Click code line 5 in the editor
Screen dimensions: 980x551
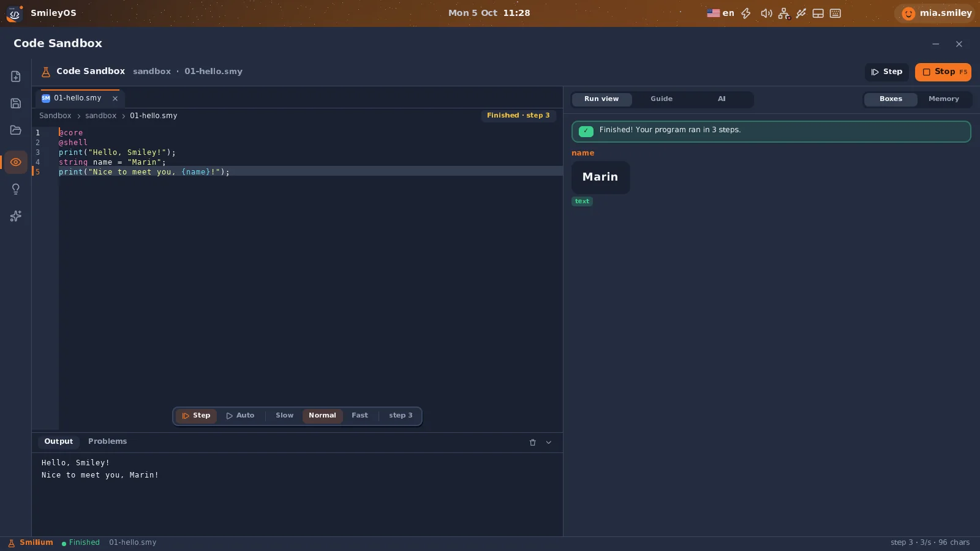coord(297,172)
